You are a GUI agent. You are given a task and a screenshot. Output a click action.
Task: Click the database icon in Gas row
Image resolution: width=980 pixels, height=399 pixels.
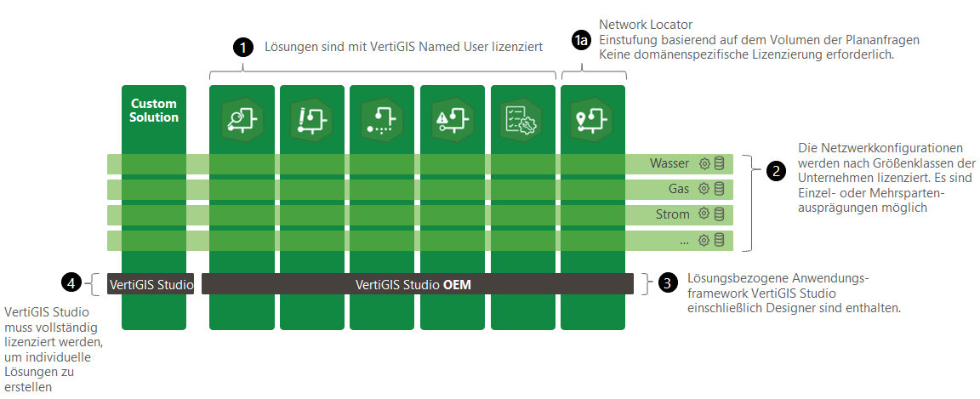[x=719, y=189]
